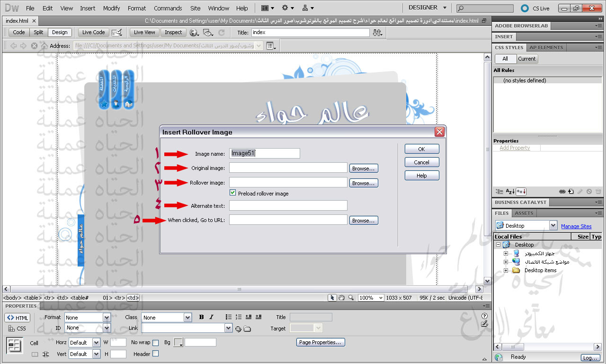The image size is (606, 364).
Task: Click the Point to File icon beside Link
Action: point(238,328)
